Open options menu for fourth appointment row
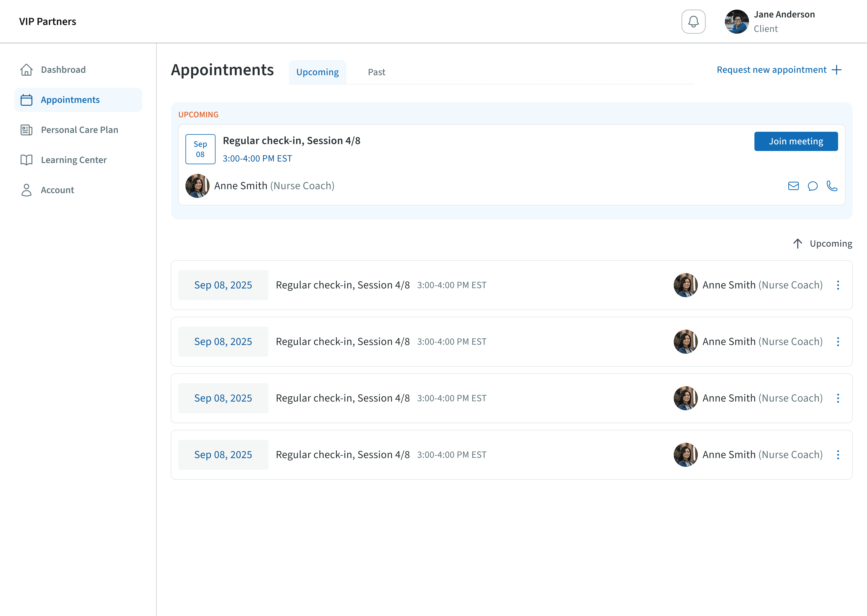Viewport: 867px width, 616px height. [838, 455]
